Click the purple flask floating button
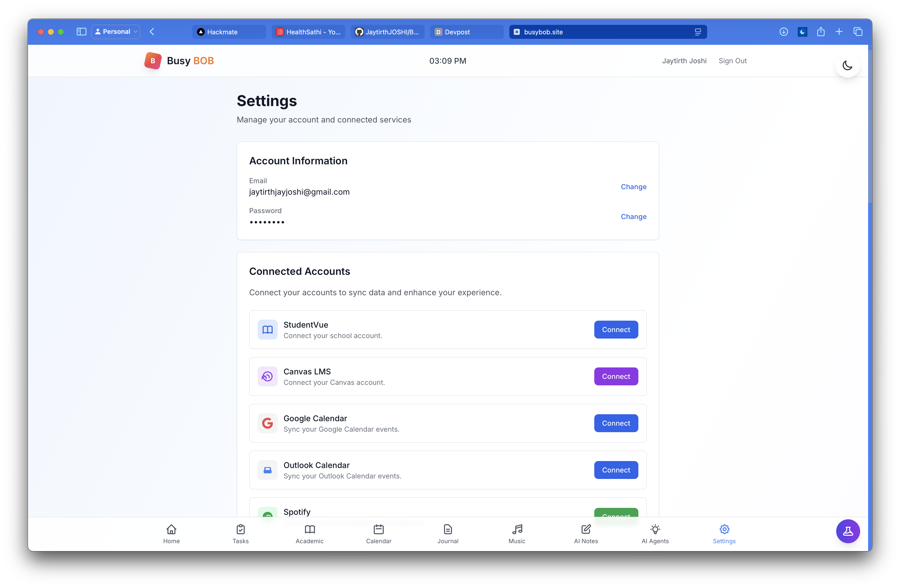This screenshot has width=900, height=588. 847,531
